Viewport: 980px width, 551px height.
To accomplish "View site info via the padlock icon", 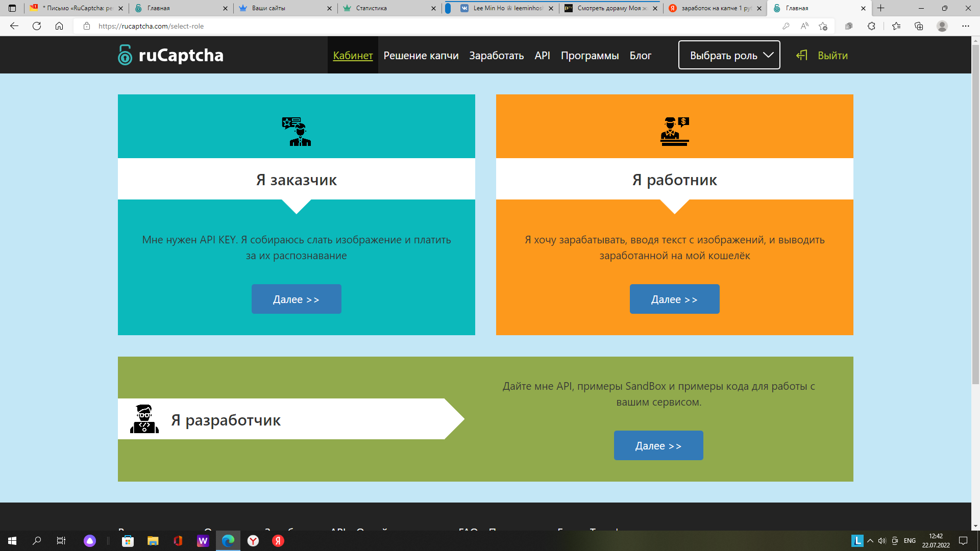I will [87, 26].
